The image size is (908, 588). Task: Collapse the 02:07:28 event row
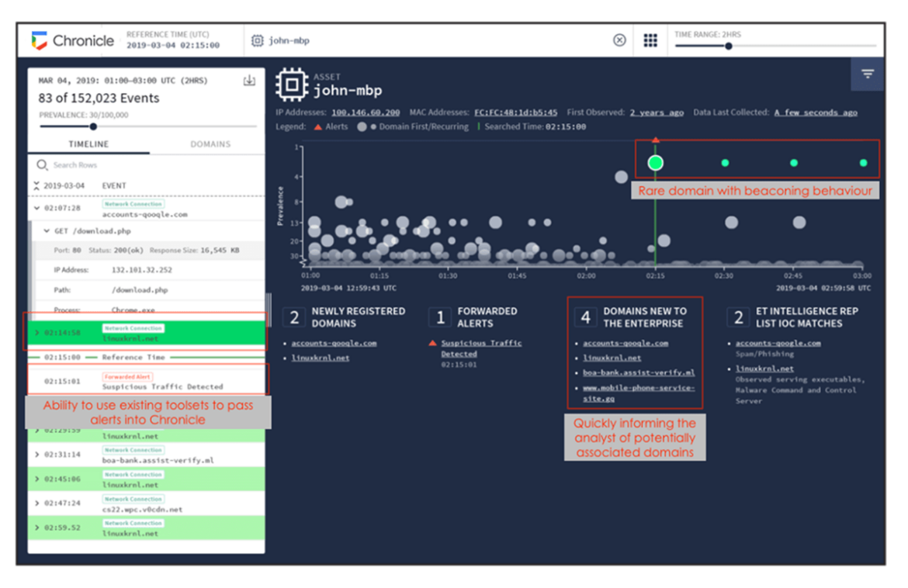click(x=37, y=208)
